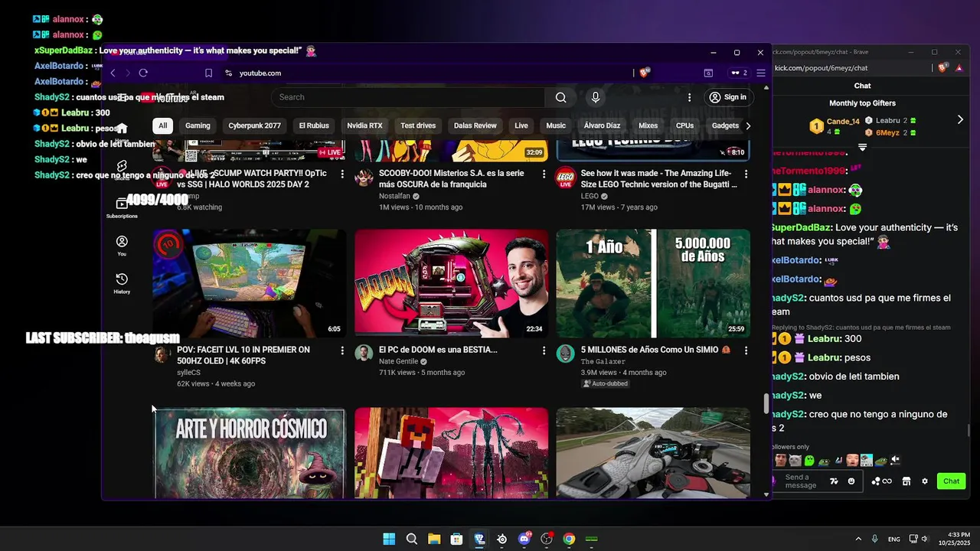
Task: Open the channel points icon in Kick chat
Action: click(881, 481)
